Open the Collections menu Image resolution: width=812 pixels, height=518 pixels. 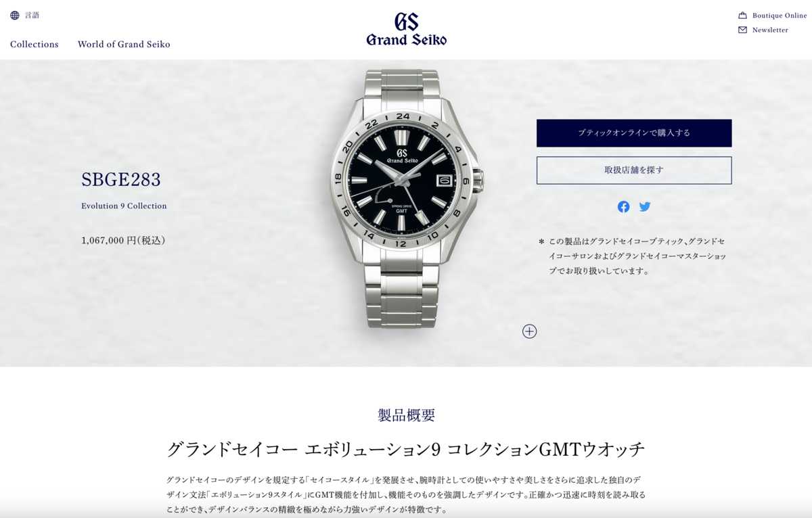click(x=35, y=45)
